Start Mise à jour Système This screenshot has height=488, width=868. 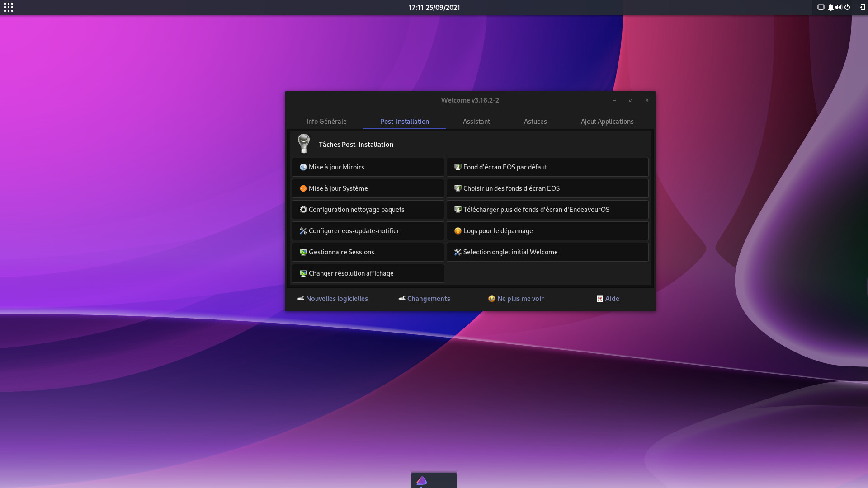[x=368, y=188]
